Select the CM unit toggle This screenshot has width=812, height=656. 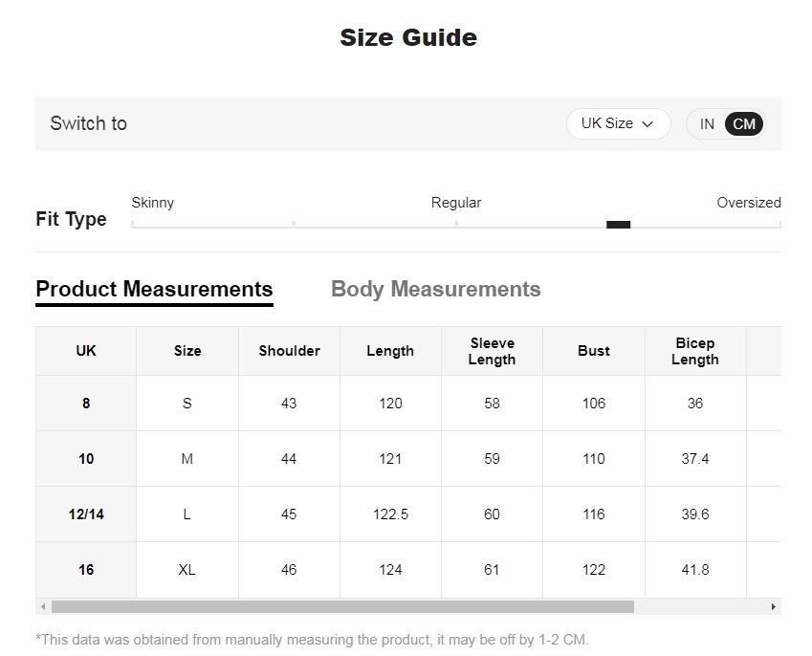pos(744,123)
